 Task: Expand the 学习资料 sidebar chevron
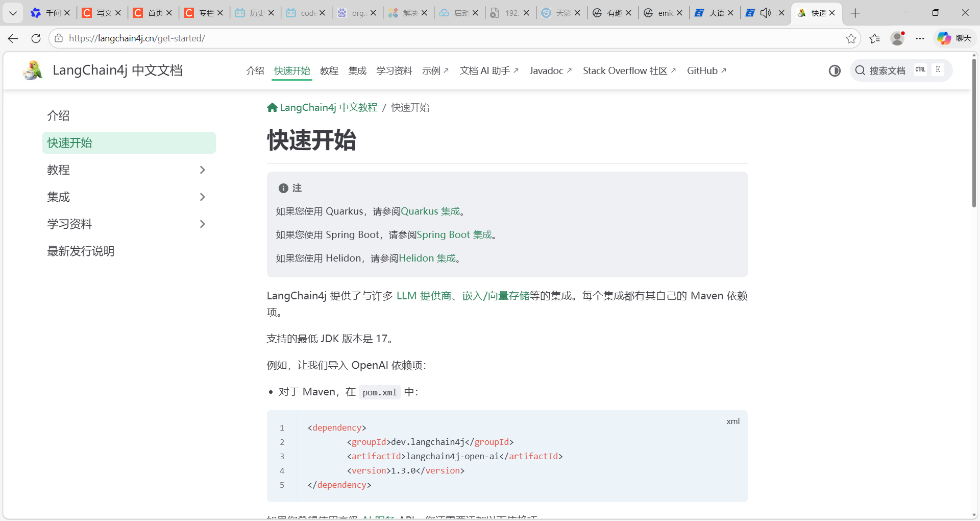coord(203,224)
